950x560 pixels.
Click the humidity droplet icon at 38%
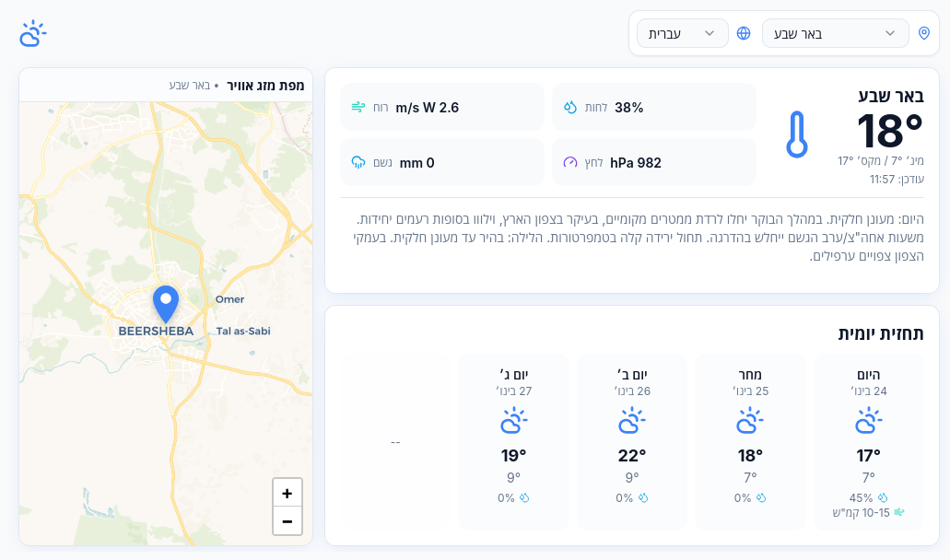569,108
